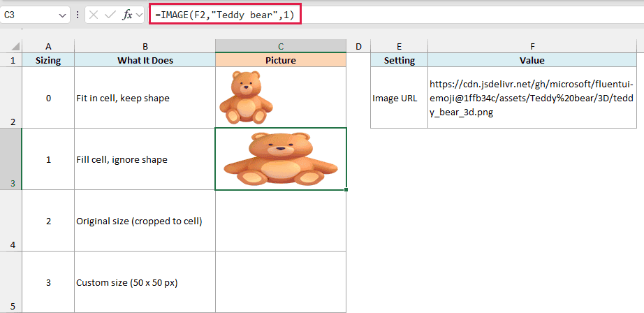The image size is (644, 313).
Task: Click inside the formula bar IMAGE formula
Action: click(x=225, y=15)
